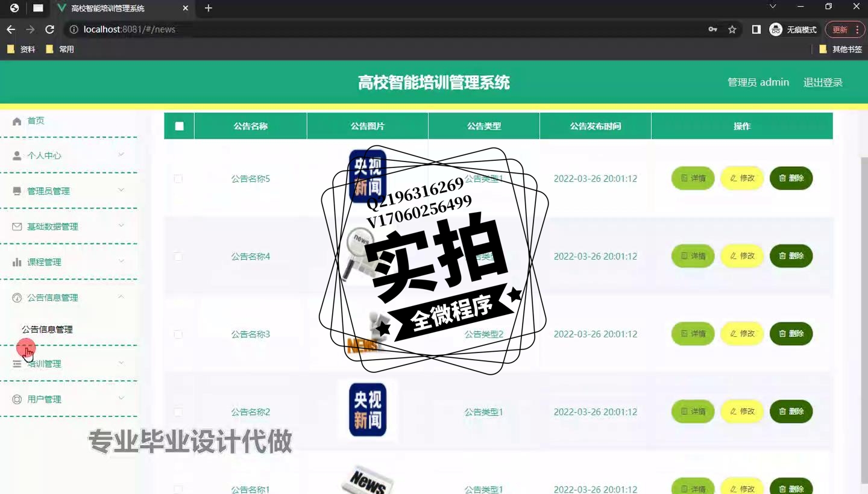Open the 常用 bookmark folder
The height and width of the screenshot is (494, 868).
pos(60,49)
